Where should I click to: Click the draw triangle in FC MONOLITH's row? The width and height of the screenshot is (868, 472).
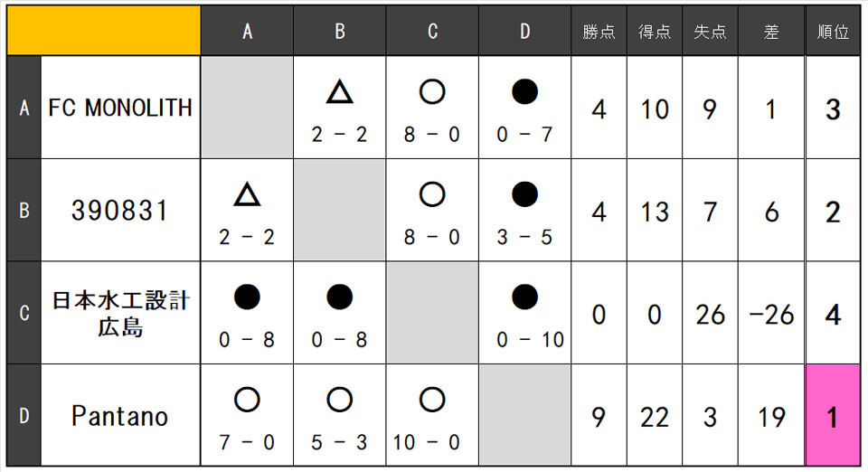pyautogui.click(x=339, y=91)
